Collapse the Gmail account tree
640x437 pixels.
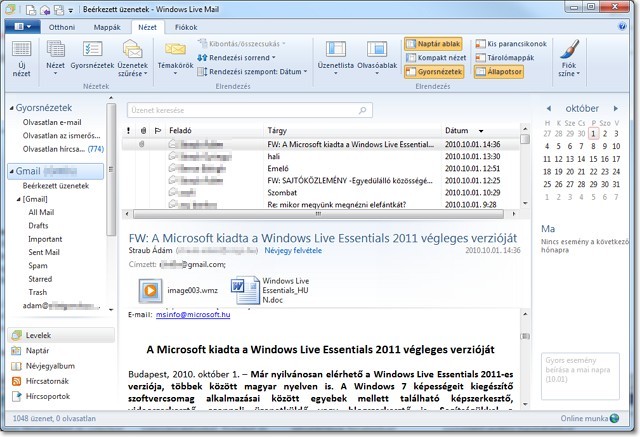11,171
